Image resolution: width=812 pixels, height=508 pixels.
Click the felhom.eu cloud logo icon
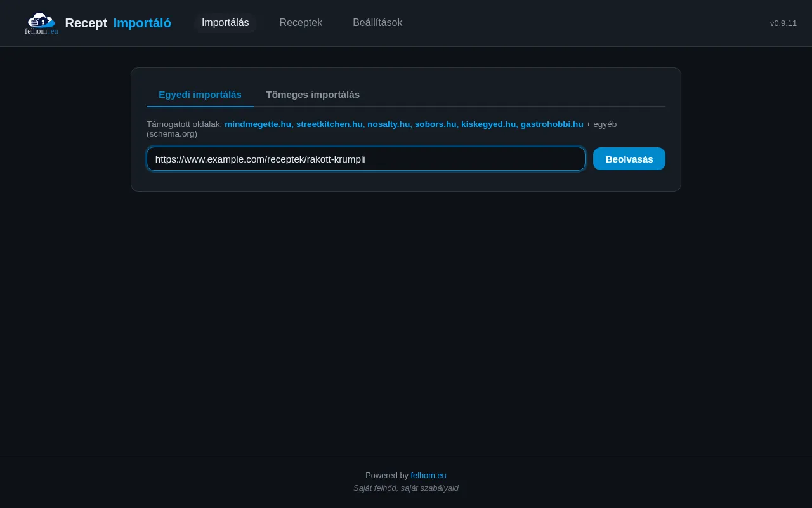[41, 23]
